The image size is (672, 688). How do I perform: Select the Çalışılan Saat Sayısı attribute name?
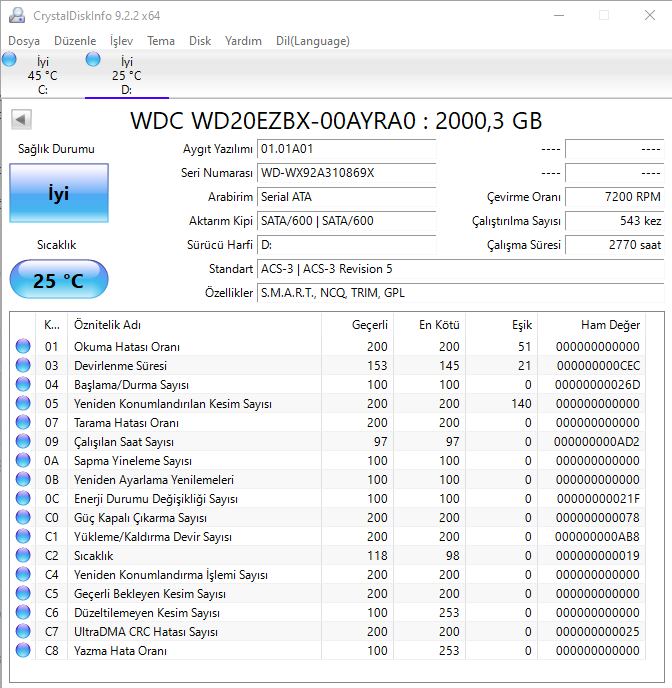coord(124,442)
